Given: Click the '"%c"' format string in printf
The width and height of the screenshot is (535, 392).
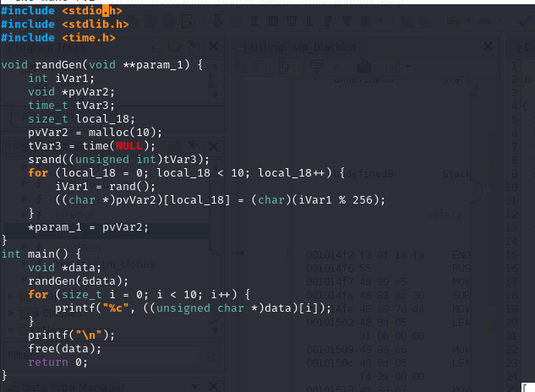Looking at the screenshot, I should point(116,308).
